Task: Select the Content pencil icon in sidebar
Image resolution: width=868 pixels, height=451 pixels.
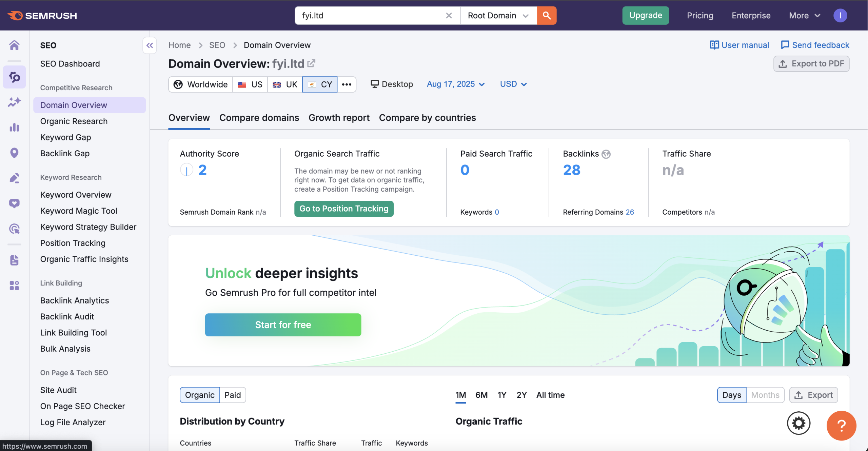Action: tap(14, 178)
